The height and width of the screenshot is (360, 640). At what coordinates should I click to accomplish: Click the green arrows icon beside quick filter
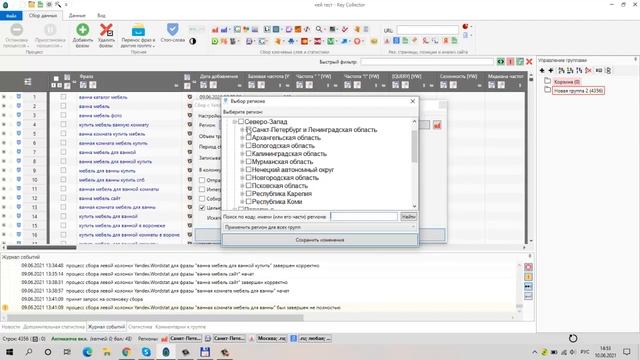click(x=501, y=62)
